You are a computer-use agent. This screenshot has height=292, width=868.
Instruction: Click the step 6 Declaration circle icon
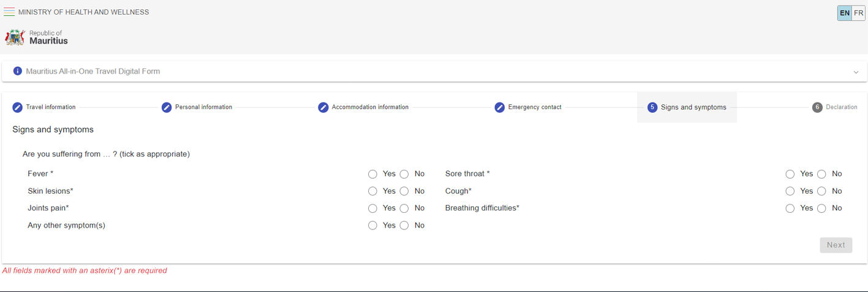(x=817, y=107)
